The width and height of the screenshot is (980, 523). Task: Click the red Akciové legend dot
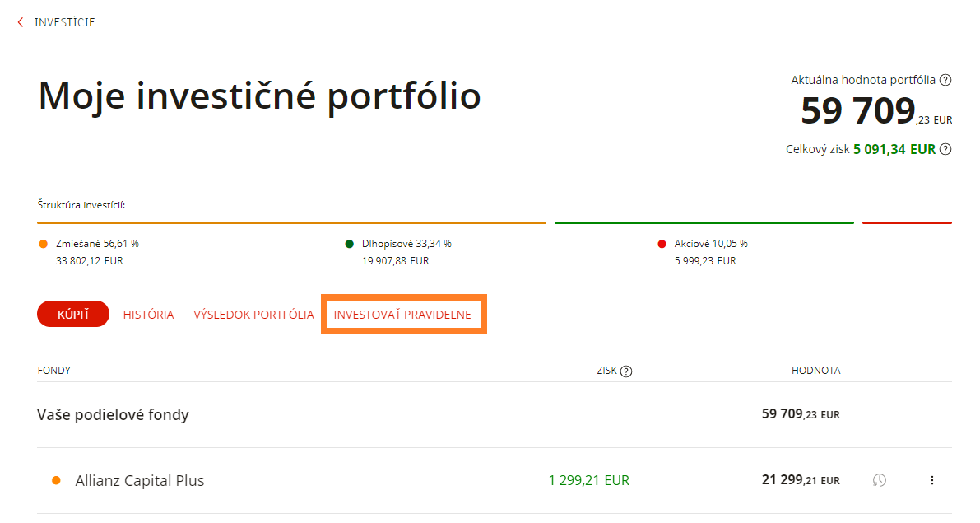(662, 244)
